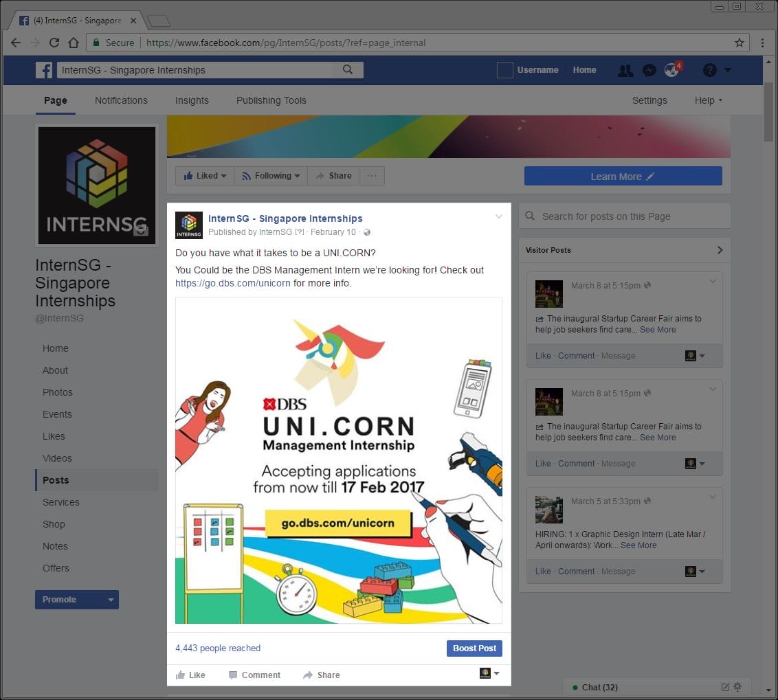Open the post options chevron menu
Screen dimensions: 778x700
(x=499, y=217)
